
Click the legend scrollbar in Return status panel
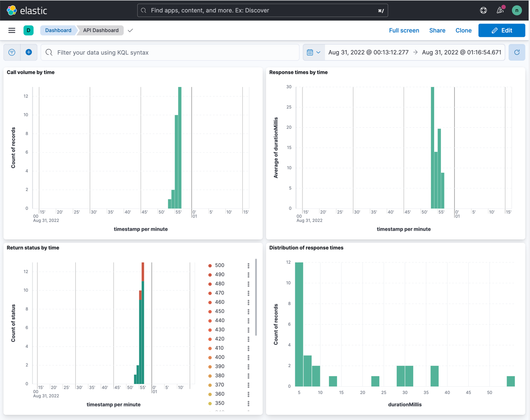pos(256,297)
